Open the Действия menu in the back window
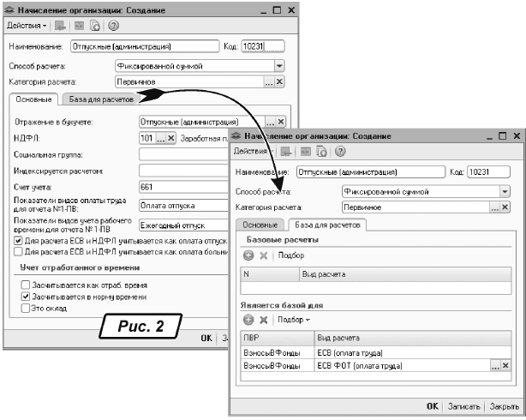 26,27
